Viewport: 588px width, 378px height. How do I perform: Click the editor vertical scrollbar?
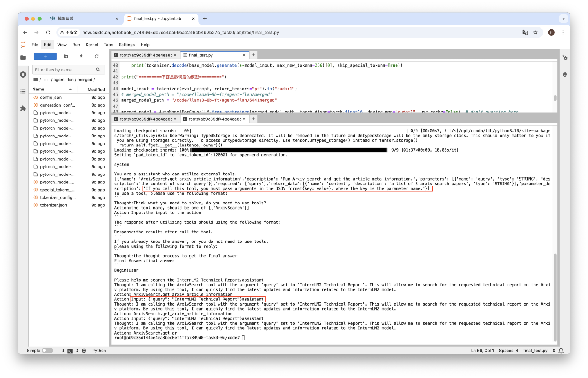(x=555, y=98)
